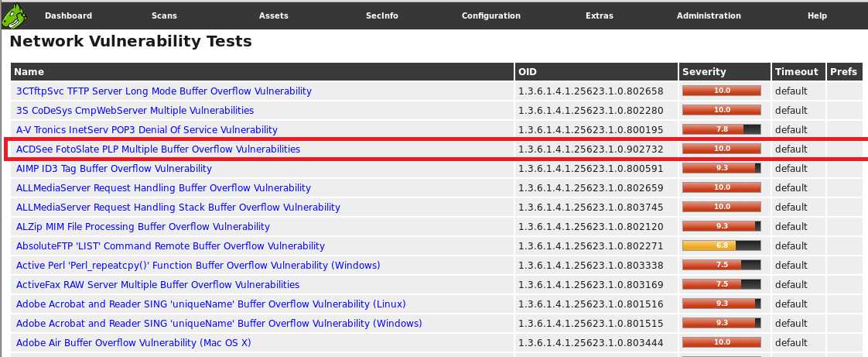Open Active Perl 'Perl_repeatcpy()' Function link
This screenshot has height=357, width=868.
pos(198,266)
